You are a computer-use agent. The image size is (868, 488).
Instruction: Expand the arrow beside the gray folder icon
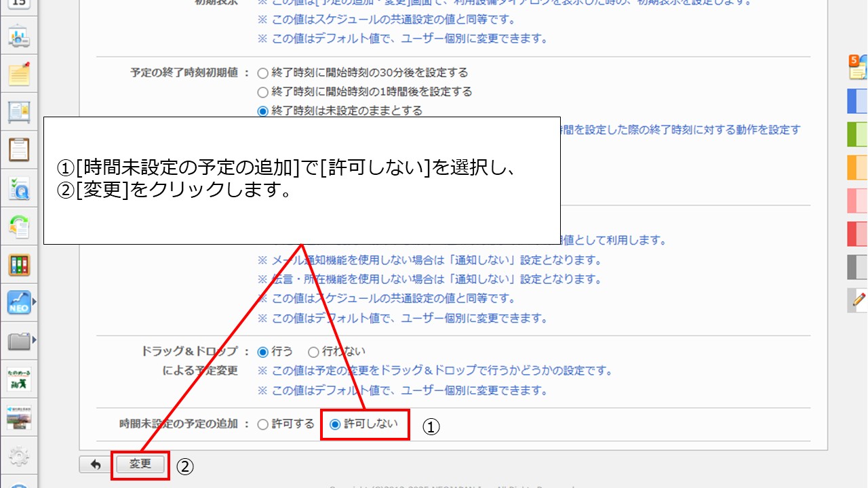(34, 340)
